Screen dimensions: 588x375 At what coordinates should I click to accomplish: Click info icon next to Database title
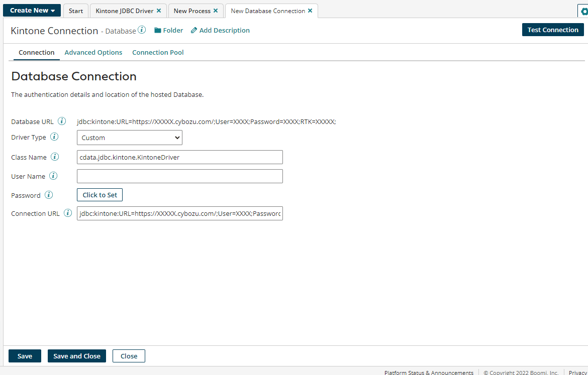[x=142, y=30]
